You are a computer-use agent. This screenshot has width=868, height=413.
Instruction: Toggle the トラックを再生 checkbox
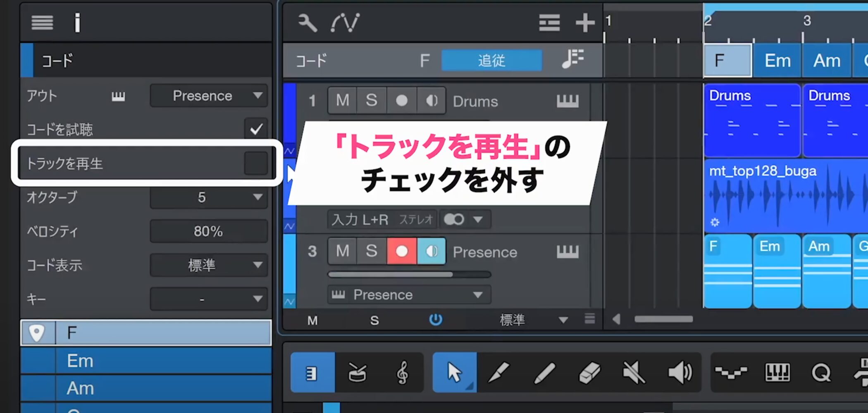[x=256, y=164]
